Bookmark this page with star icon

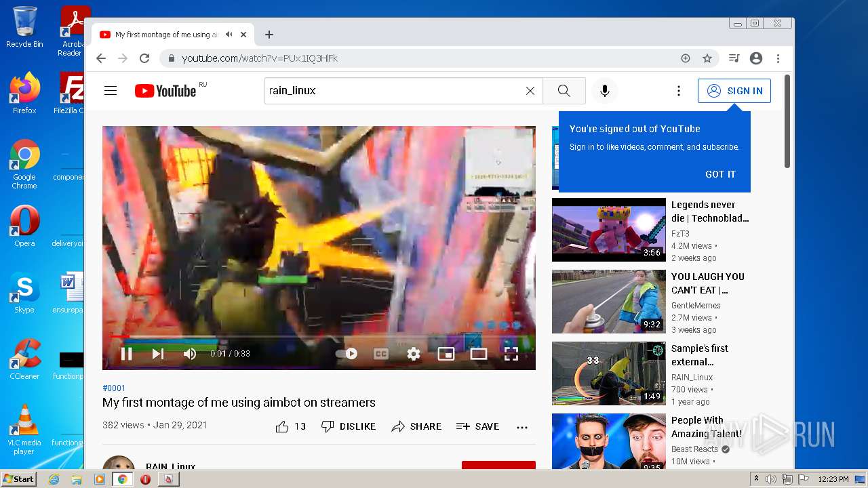pyautogui.click(x=707, y=58)
